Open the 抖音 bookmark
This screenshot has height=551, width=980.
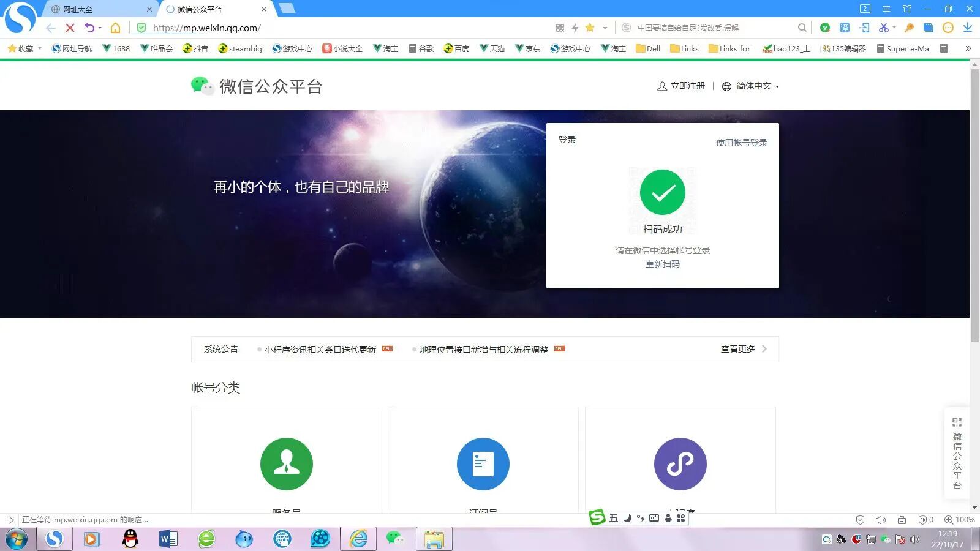point(195,48)
